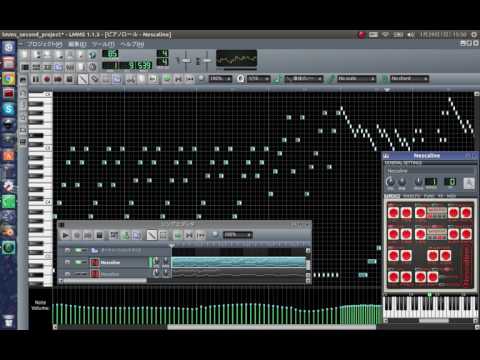Image resolution: width=480 pixels, height=360 pixels.
Task: Open the piano roll zoom percentage dropdown
Action: point(220,79)
